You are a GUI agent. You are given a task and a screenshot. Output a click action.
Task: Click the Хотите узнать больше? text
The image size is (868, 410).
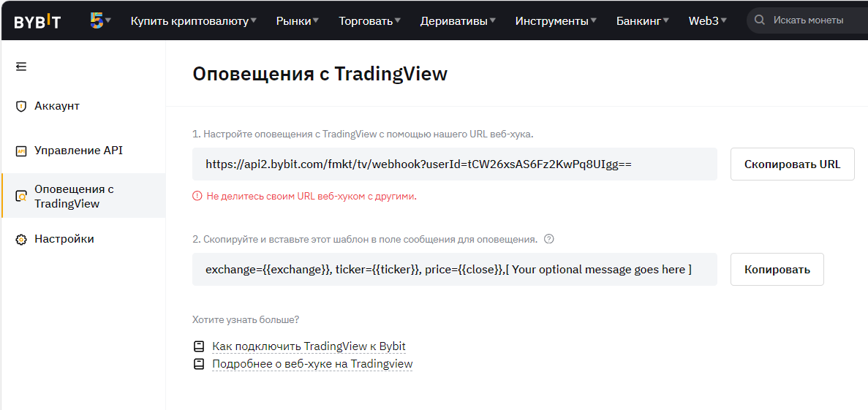click(245, 320)
